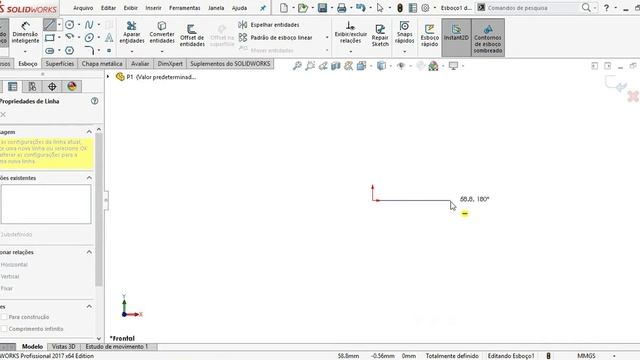Open Exibir/excluir relações tool
This screenshot has height=360, width=640.
[351, 33]
